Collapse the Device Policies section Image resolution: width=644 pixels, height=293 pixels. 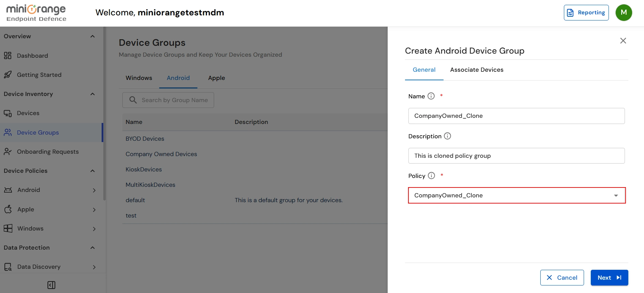(x=92, y=171)
